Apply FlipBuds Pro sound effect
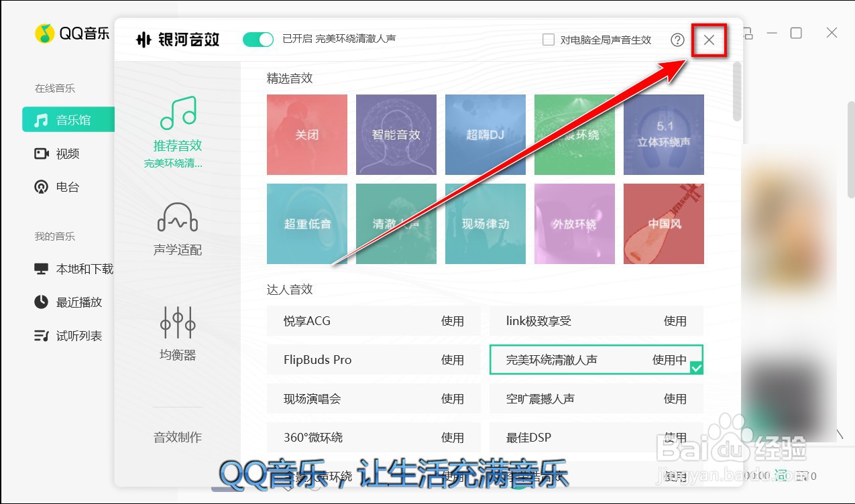Image resolution: width=855 pixels, height=504 pixels. click(x=454, y=360)
